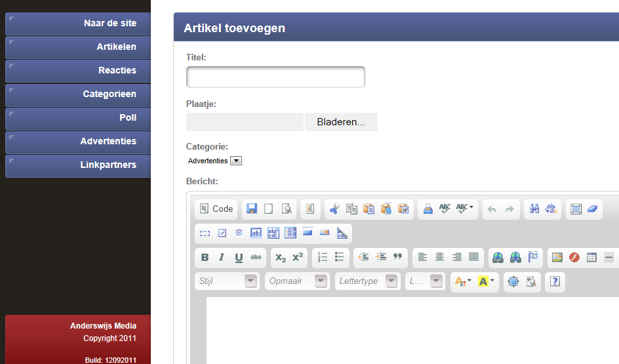This screenshot has width=619, height=364.
Task: Click the Preview icon in editor toolbar
Action: point(287,209)
